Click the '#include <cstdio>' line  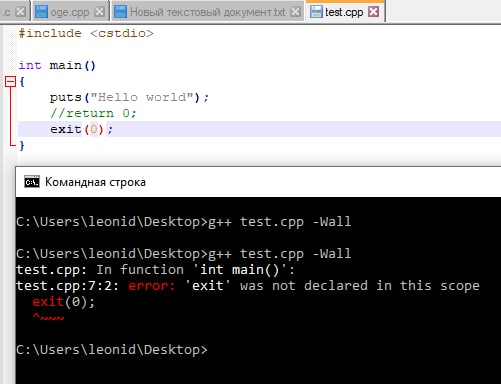86,33
